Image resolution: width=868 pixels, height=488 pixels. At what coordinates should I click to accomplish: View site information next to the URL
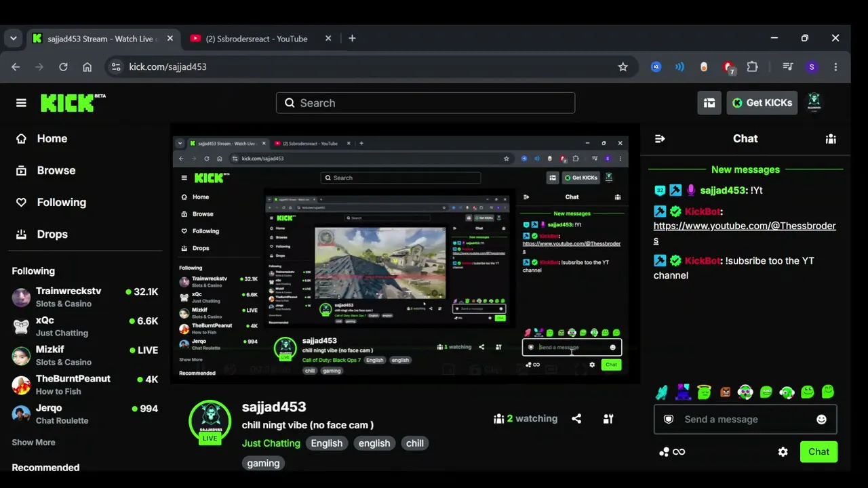tap(116, 66)
